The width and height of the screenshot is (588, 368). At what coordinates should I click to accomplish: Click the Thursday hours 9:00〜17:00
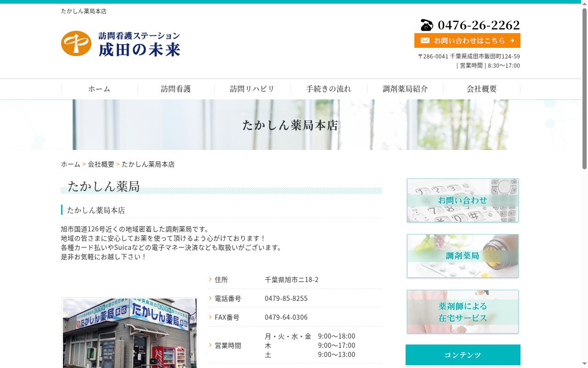click(x=337, y=345)
